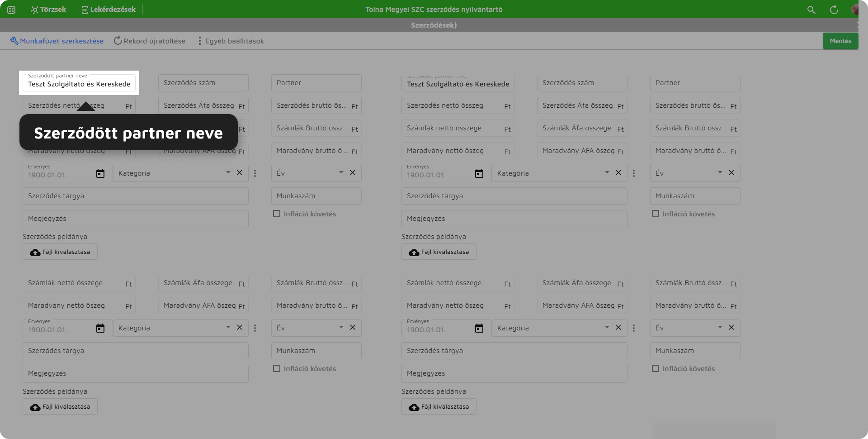
Task: Click Munkaszám field in top-right record
Action: 695,196
